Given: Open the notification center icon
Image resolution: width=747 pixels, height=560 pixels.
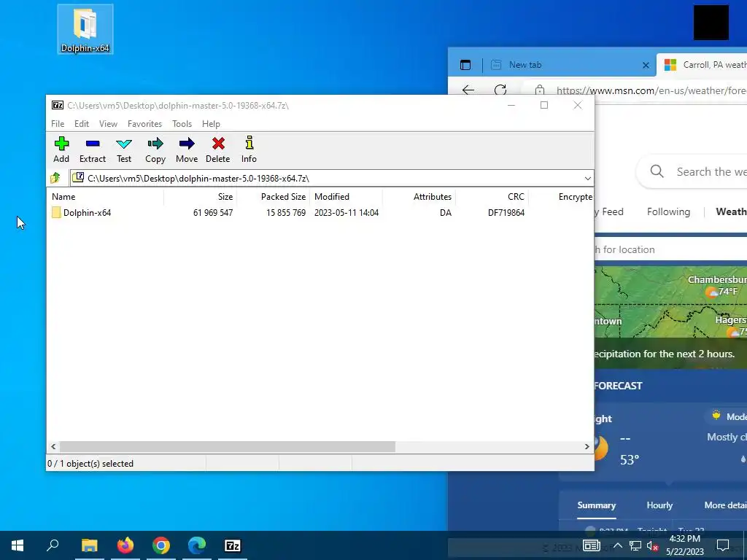Looking at the screenshot, I should click(723, 545).
